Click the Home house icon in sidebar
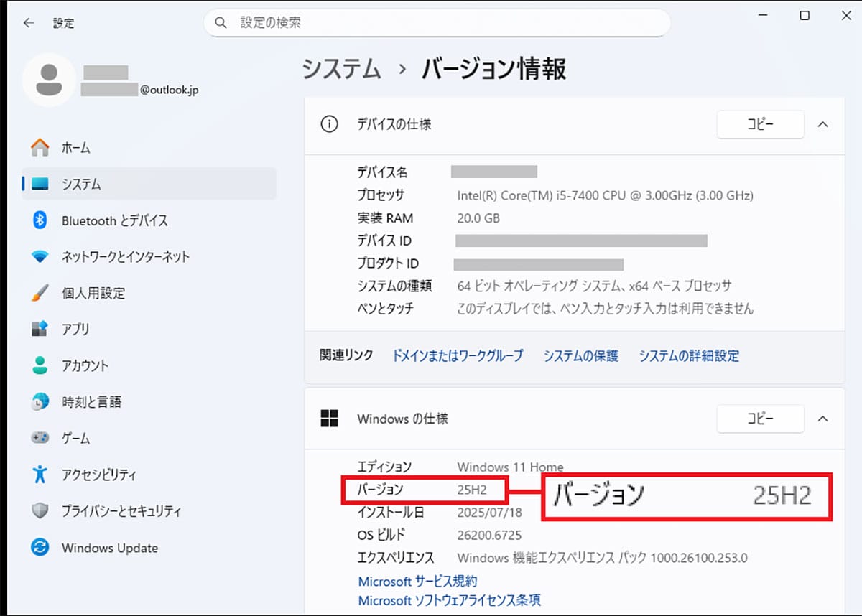 pos(40,148)
